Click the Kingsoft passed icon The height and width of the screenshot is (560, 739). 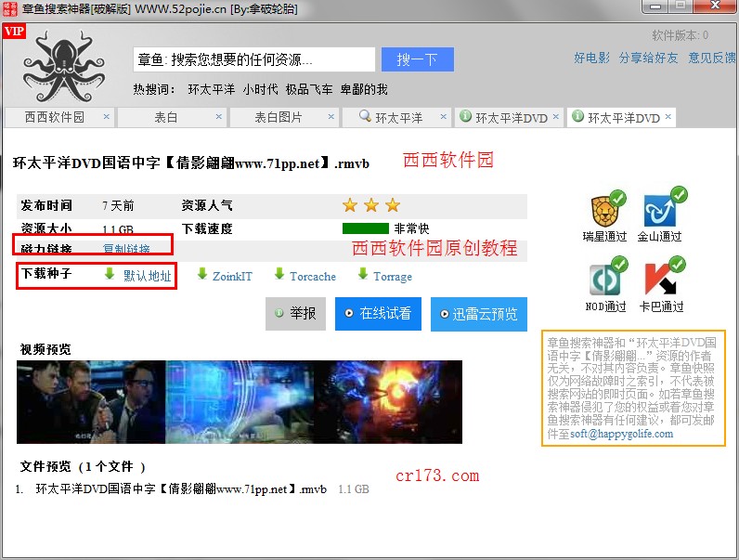665,207
